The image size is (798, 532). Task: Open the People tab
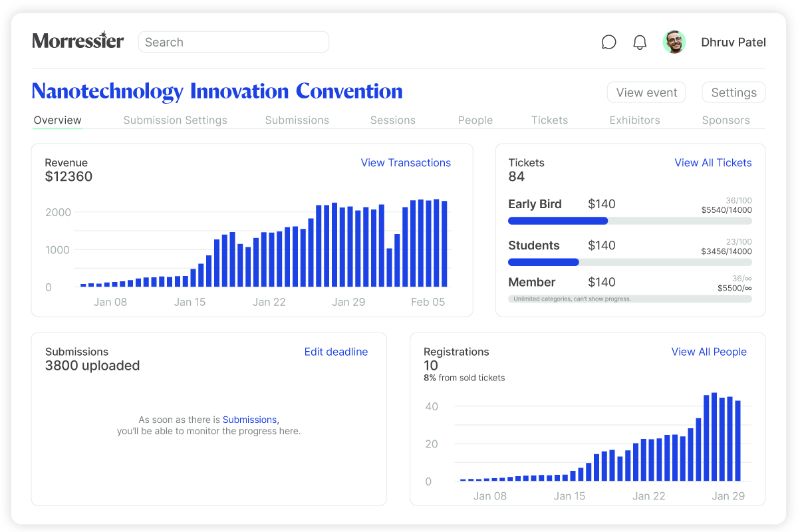click(475, 120)
